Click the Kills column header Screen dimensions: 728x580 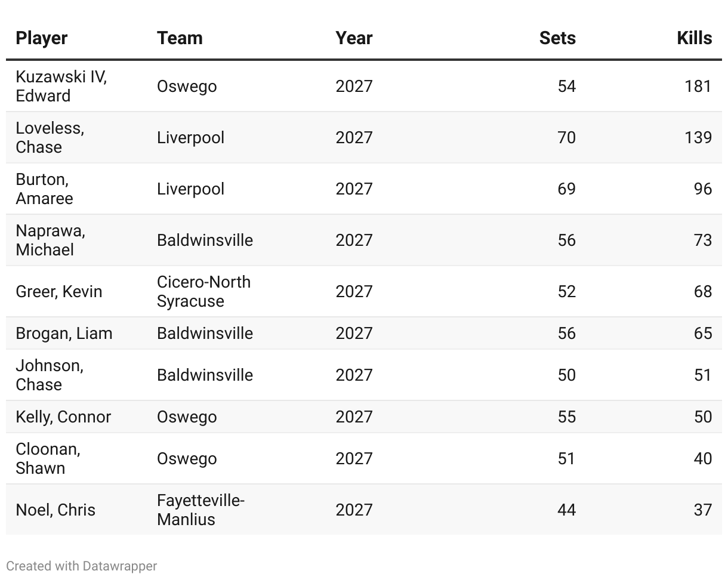click(x=694, y=38)
